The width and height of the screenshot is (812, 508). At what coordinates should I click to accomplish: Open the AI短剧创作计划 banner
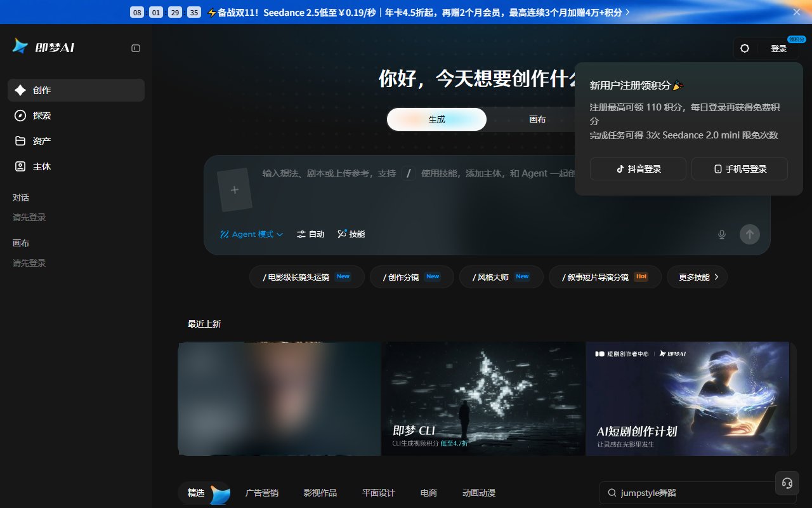click(688, 399)
